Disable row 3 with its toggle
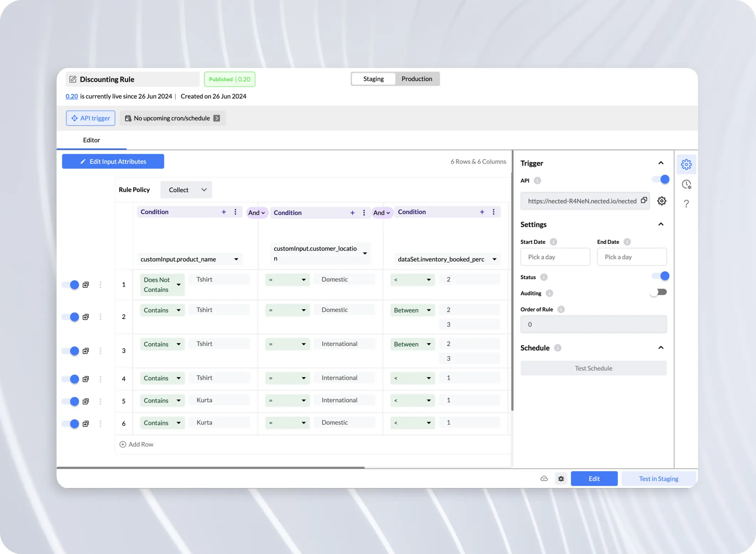Screen dimensions: 756x554 coord(70,351)
